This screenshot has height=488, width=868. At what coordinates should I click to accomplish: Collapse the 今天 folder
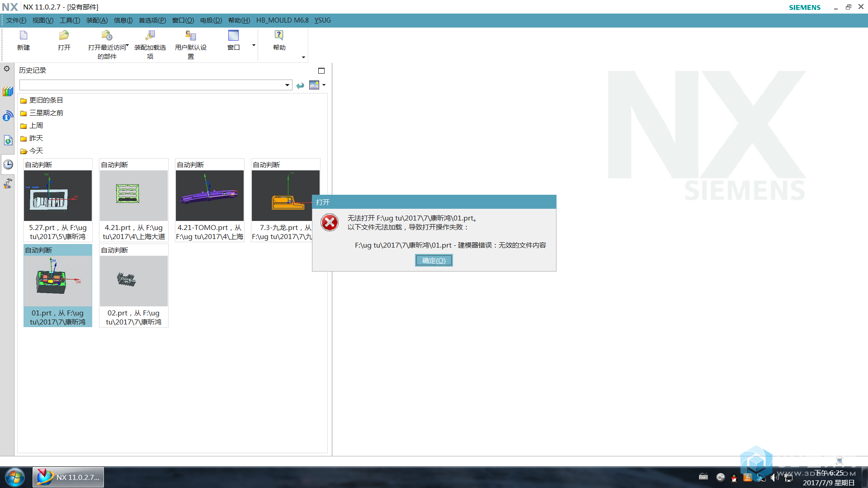click(x=32, y=151)
